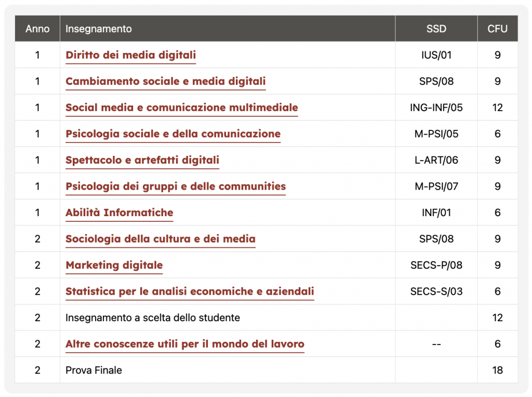
Task: Open Altre conoscenze utili per il mondo del lavoro
Action: point(185,343)
